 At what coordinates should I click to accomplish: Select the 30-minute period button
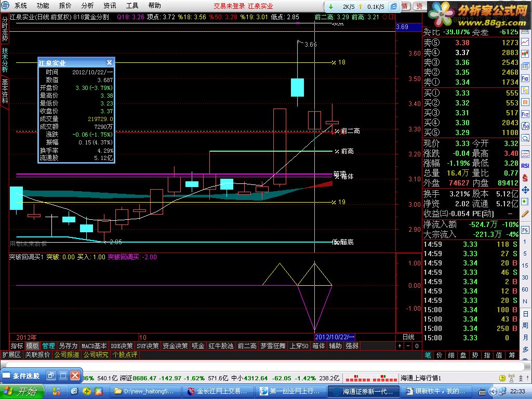pyautogui.click(x=525, y=277)
